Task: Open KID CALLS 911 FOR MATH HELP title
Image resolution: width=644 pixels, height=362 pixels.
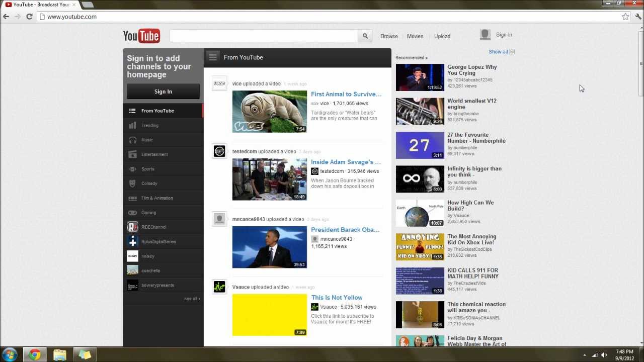Action: click(x=473, y=274)
